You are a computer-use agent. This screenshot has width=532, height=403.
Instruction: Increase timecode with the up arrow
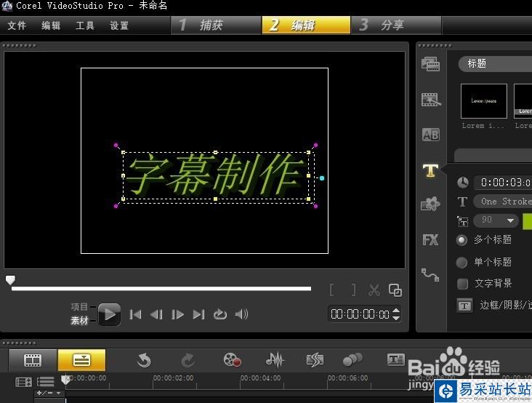point(395,311)
